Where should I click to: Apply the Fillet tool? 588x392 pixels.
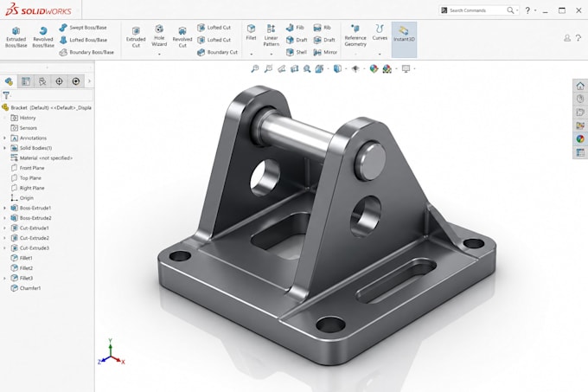click(x=251, y=33)
